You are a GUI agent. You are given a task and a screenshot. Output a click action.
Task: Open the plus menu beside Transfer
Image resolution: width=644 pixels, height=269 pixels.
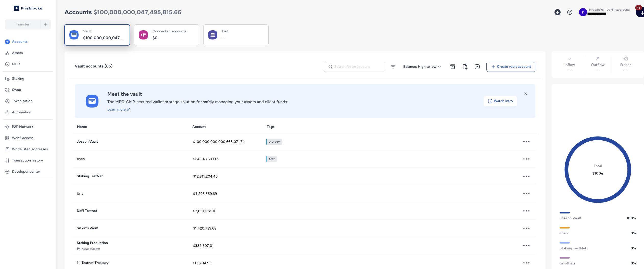click(46, 24)
